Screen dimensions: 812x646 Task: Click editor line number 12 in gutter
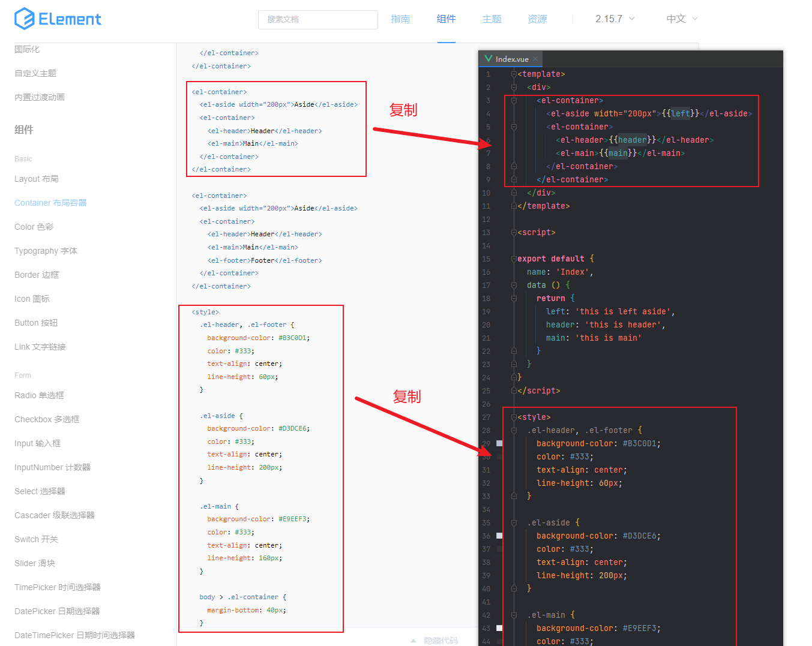click(x=486, y=219)
